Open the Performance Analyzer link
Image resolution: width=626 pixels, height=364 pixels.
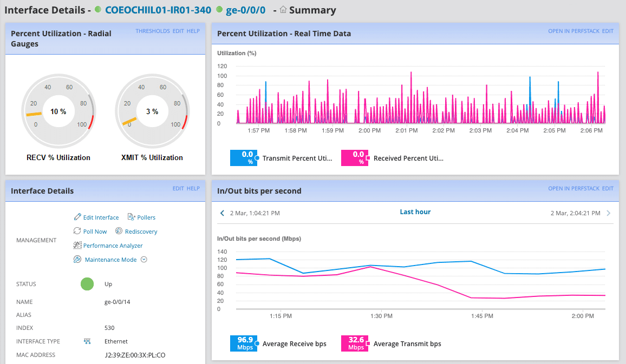coord(113,246)
